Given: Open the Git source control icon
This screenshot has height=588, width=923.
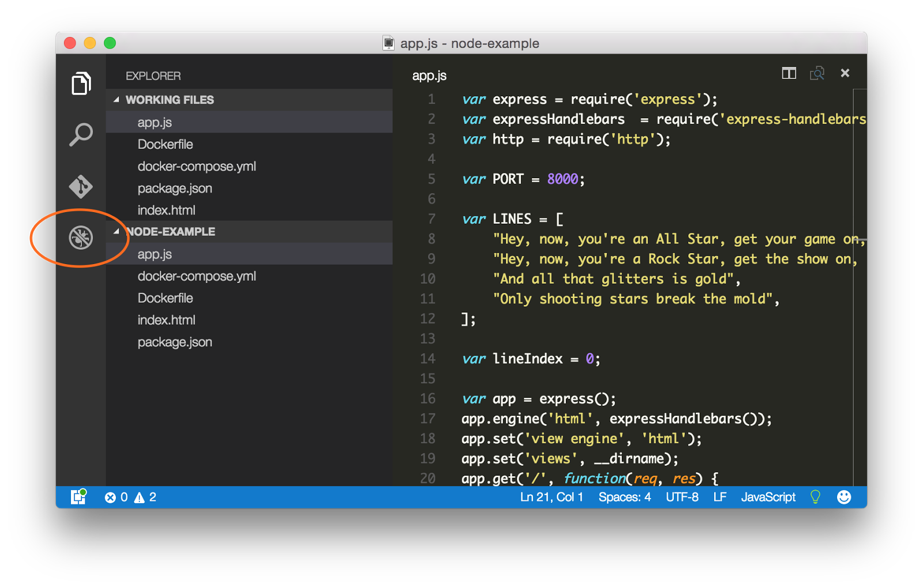Looking at the screenshot, I should [x=81, y=186].
